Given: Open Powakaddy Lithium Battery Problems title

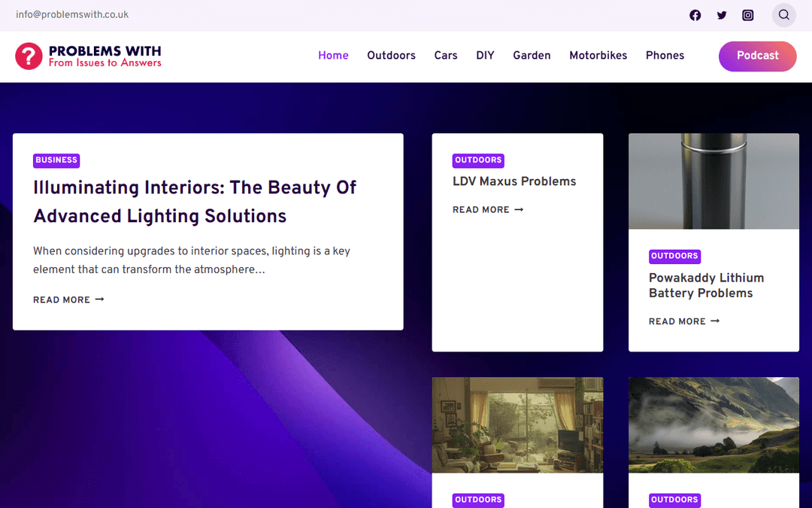Looking at the screenshot, I should pyautogui.click(x=706, y=286).
